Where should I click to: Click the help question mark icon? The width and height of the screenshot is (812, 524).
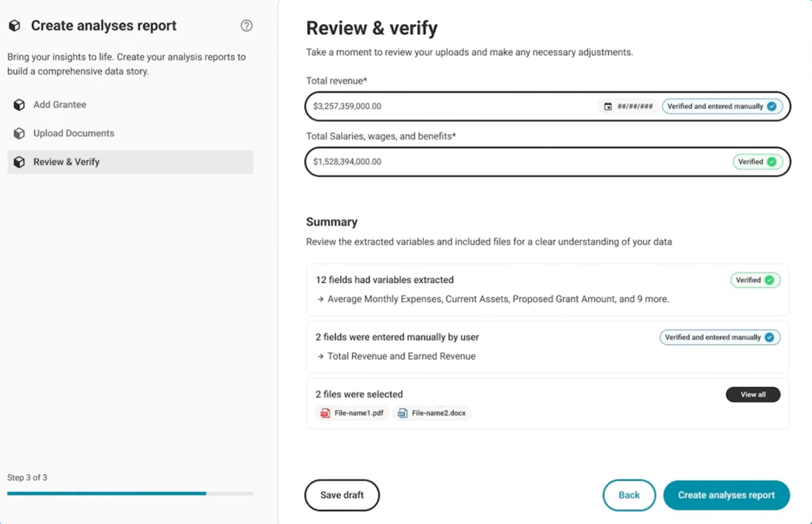(x=247, y=25)
